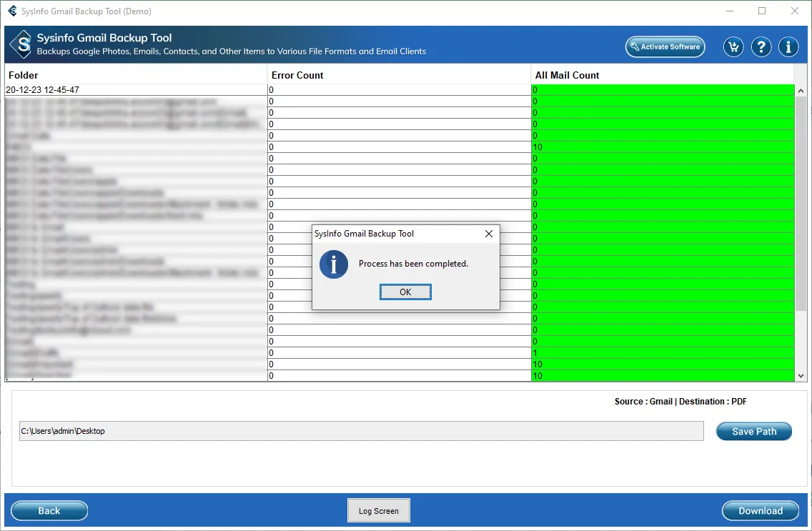Viewport: 812px width, 531px height.
Task: Click the app icon in title bar
Action: click(x=12, y=11)
